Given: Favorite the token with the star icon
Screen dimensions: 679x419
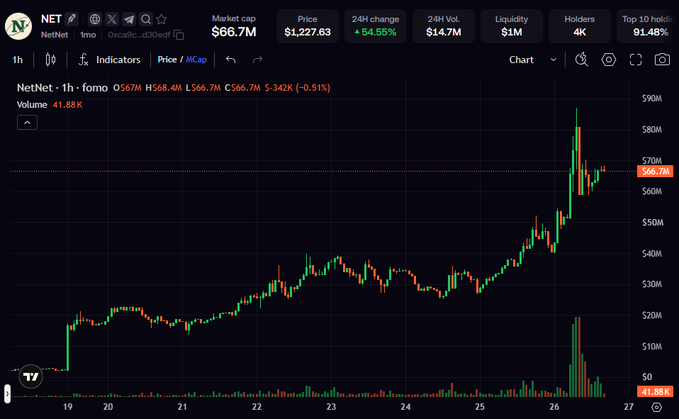Looking at the screenshot, I should 162,19.
